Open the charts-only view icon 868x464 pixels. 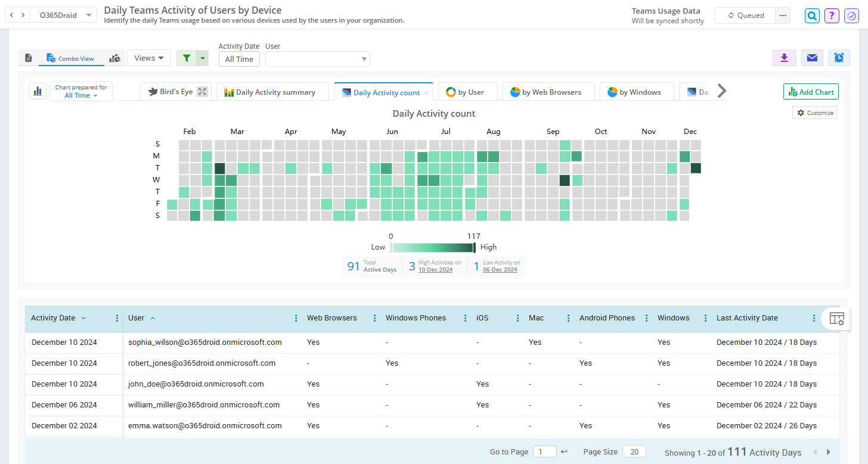coord(114,58)
